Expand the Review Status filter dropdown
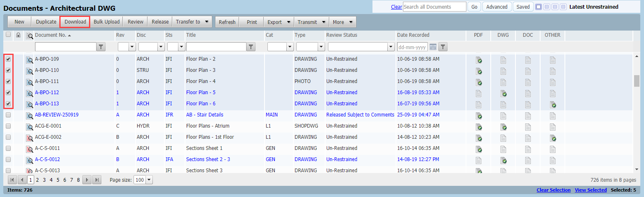 coord(391,47)
